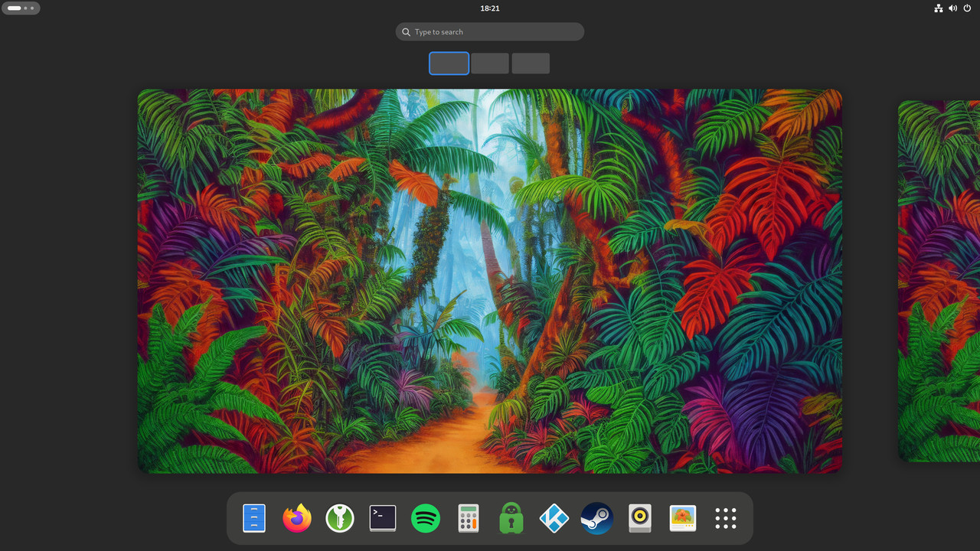Switch to the second workspace thumbnail
Screen dimensions: 980x551
(x=490, y=64)
